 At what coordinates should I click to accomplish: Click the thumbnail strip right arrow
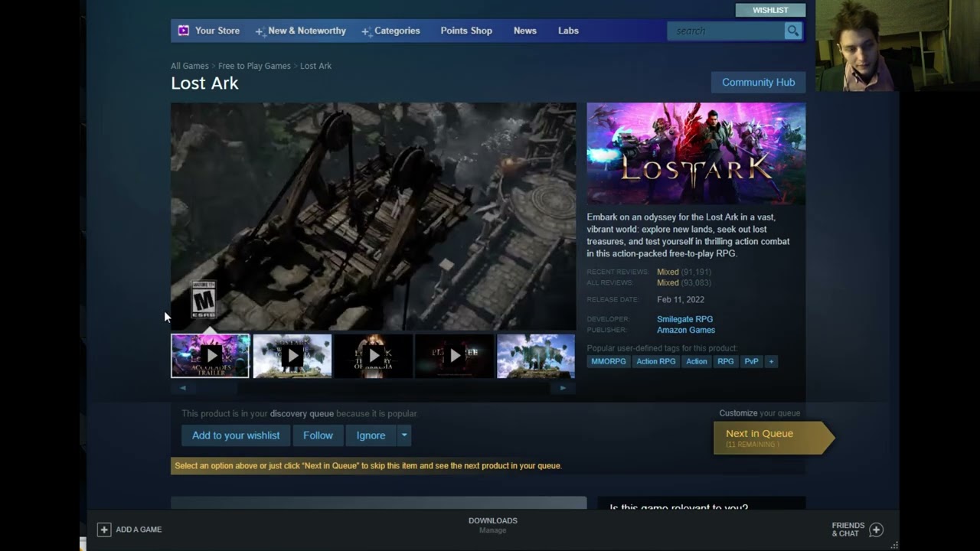coord(563,388)
